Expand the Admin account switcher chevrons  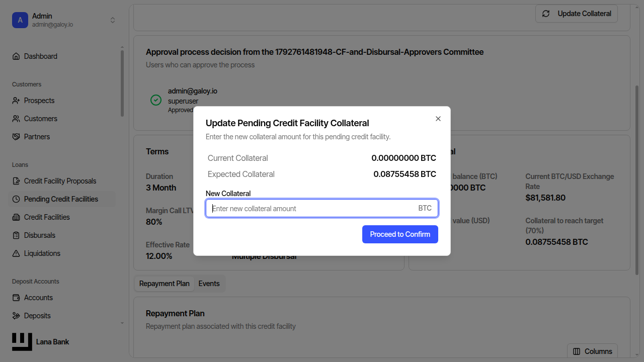(x=113, y=20)
